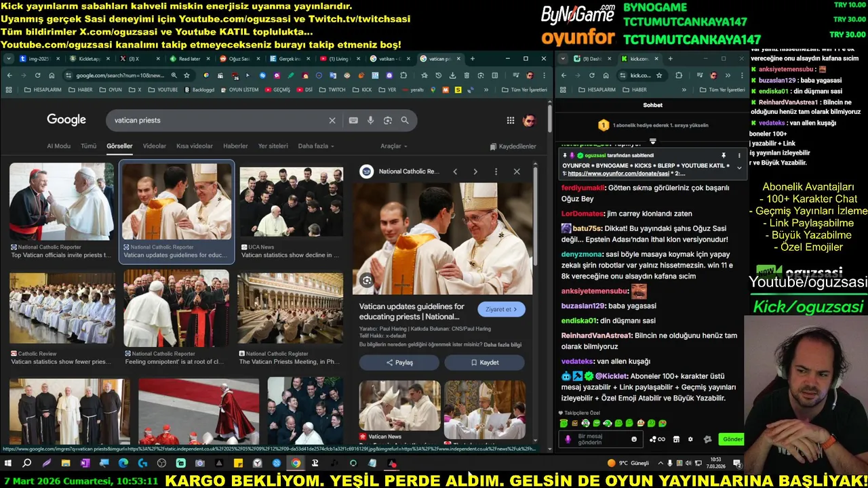Open the on-screen keyboard in Google search

pos(353,120)
